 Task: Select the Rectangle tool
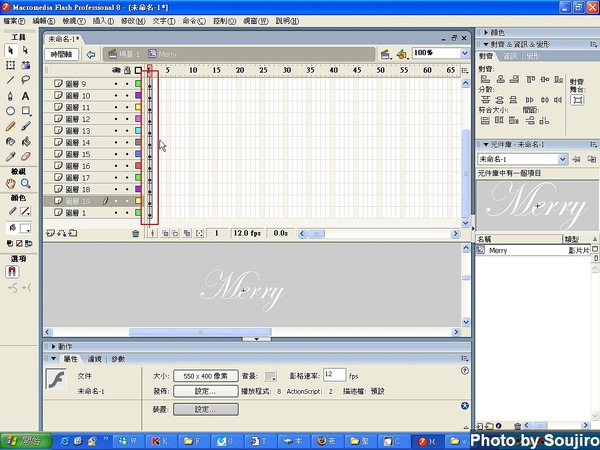click(25, 111)
